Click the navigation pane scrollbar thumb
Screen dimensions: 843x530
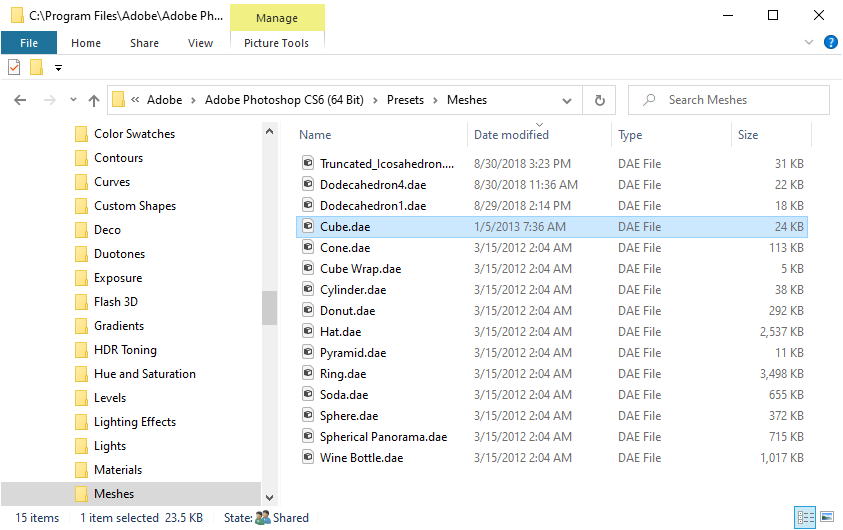point(269,308)
